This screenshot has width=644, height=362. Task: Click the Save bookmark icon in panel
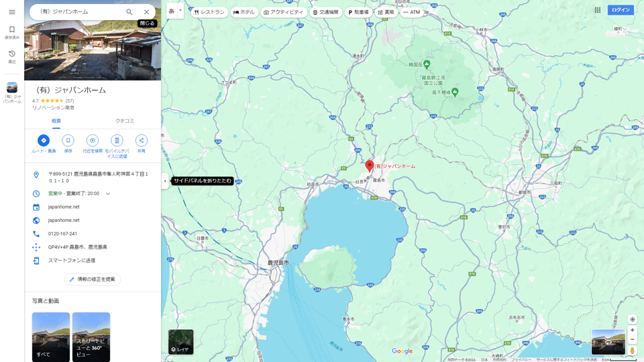[68, 140]
